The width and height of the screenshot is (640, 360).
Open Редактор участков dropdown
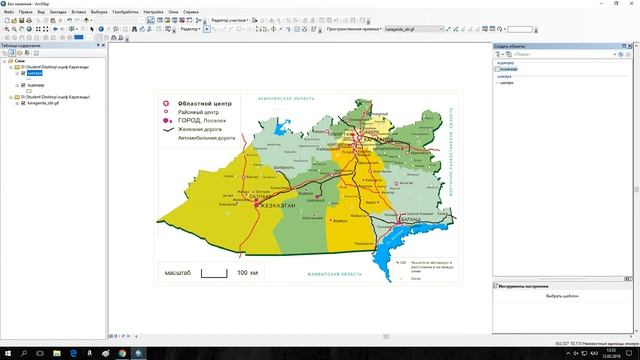(x=230, y=20)
